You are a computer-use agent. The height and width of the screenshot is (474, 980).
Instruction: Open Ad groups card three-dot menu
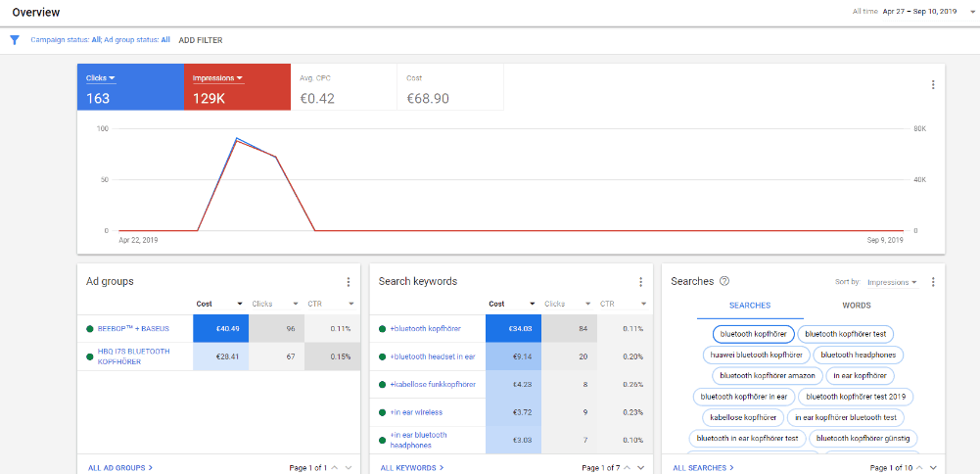[349, 282]
